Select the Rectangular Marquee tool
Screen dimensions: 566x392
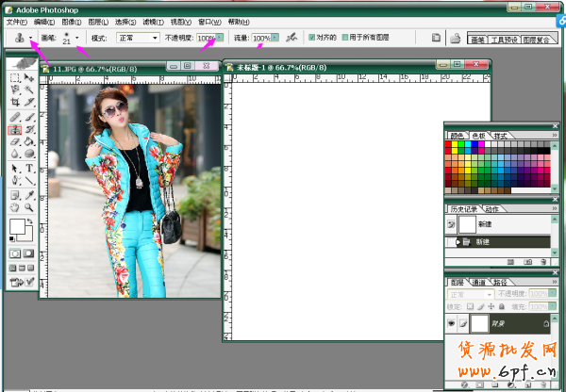tap(16, 77)
